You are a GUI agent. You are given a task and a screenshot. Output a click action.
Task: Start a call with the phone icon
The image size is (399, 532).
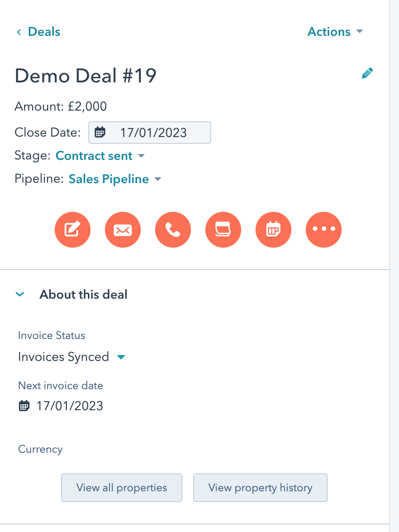[x=173, y=230]
